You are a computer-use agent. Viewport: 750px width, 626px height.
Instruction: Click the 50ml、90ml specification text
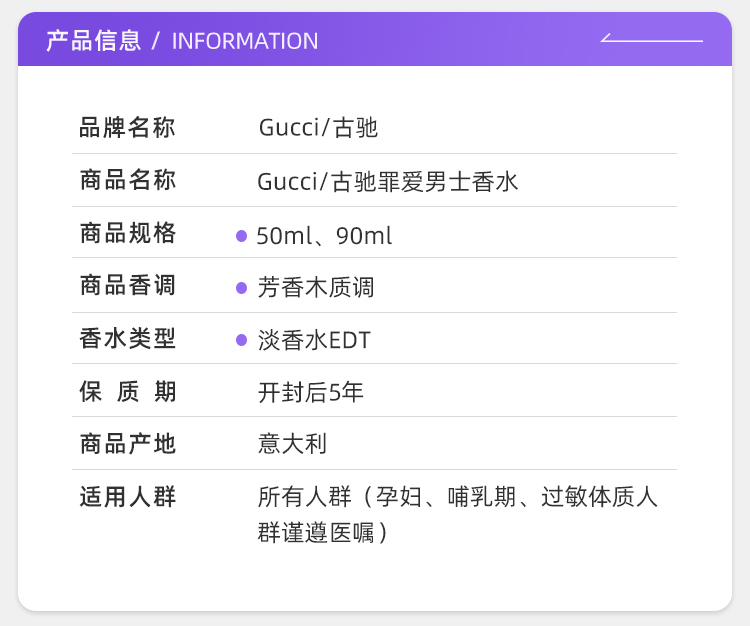(324, 236)
